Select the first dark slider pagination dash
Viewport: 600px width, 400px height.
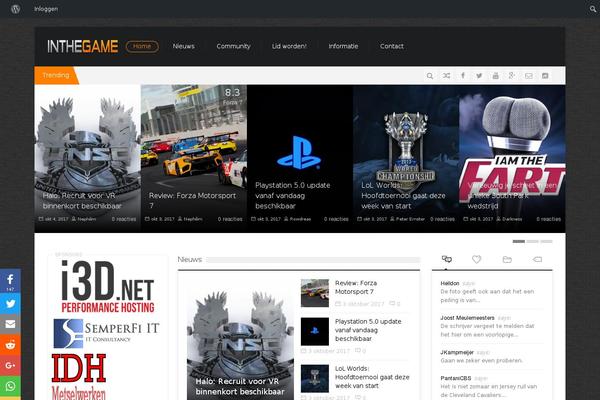click(518, 242)
